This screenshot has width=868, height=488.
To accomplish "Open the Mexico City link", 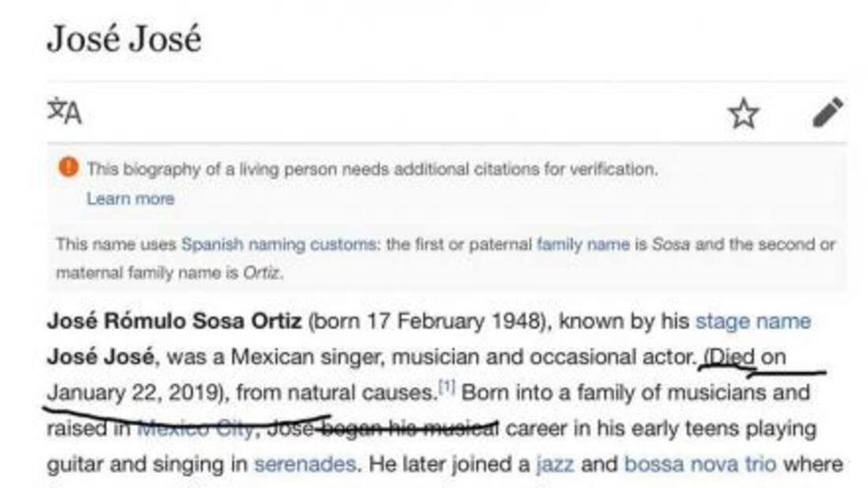I will tap(195, 429).
